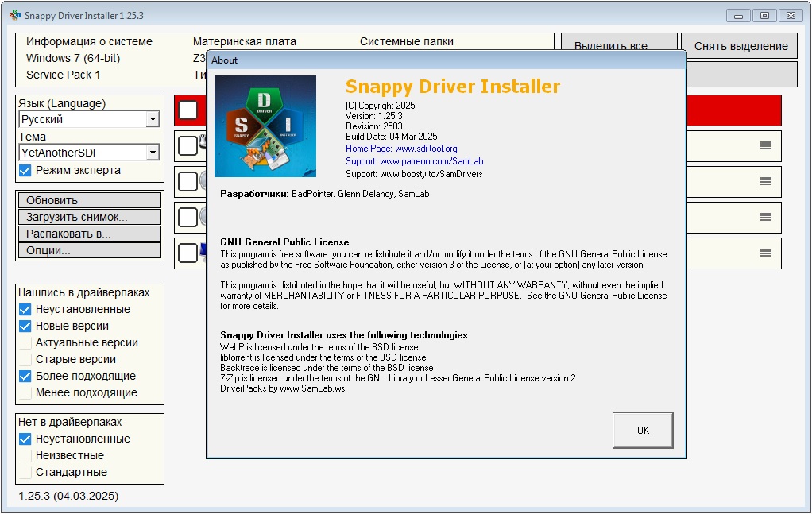The width and height of the screenshot is (812, 514).
Task: Open the first driver row hamburger menu
Action: (x=766, y=145)
